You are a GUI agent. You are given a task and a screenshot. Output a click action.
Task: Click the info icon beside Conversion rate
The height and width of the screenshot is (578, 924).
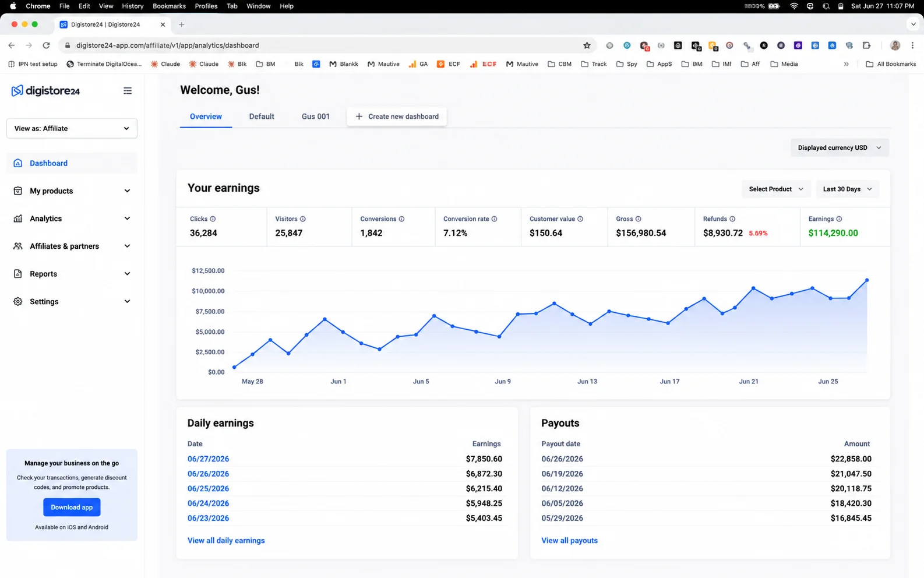tap(494, 219)
